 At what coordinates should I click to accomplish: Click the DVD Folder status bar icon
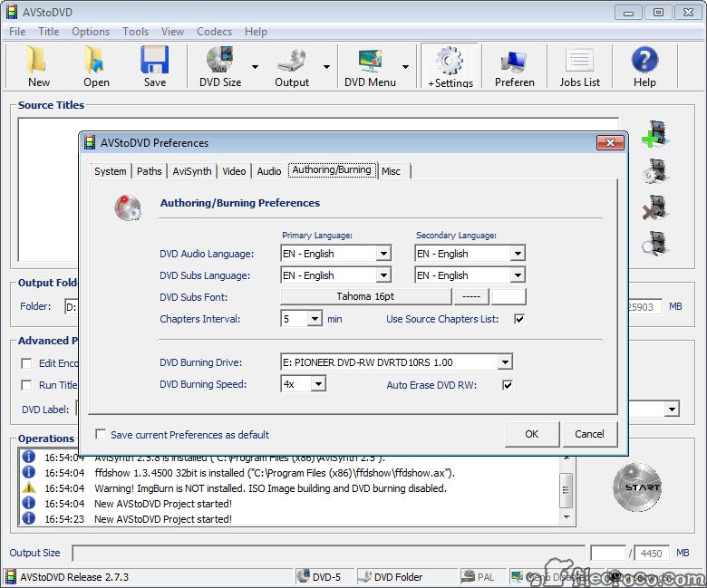[x=364, y=576]
